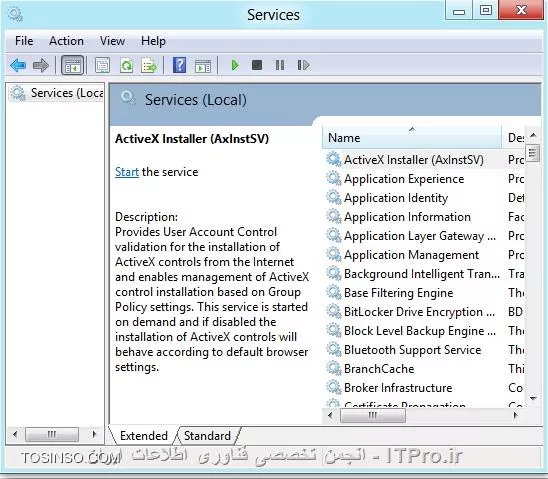
Task: Click the Services window title bar icon
Action: [15, 15]
